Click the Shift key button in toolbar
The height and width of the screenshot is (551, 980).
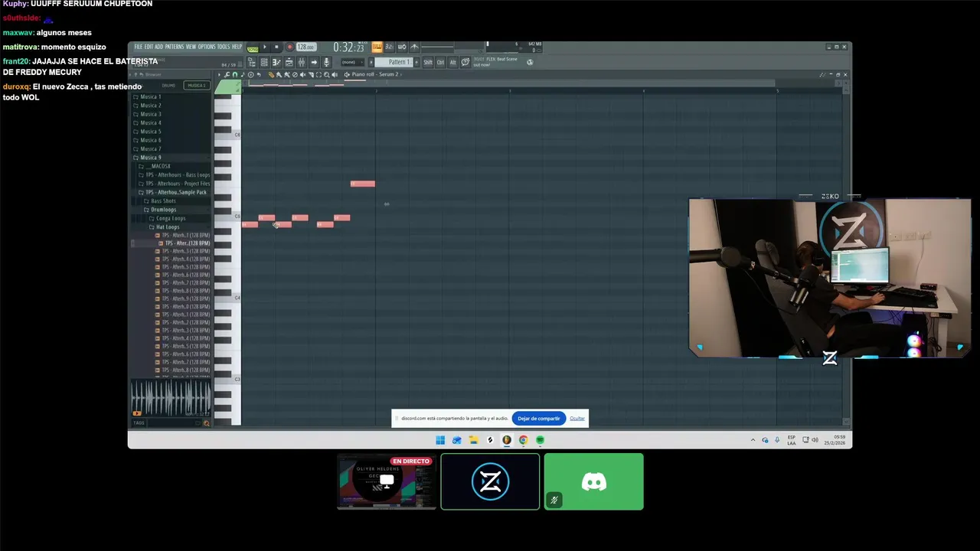pos(428,62)
